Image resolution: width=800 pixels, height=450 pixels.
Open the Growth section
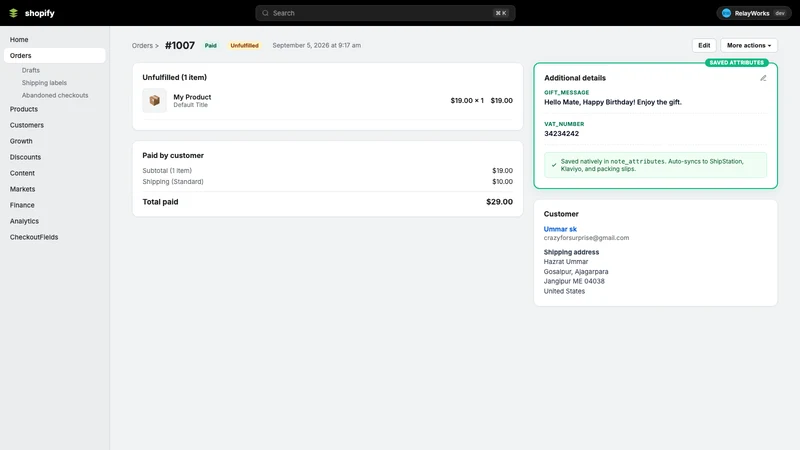21,141
